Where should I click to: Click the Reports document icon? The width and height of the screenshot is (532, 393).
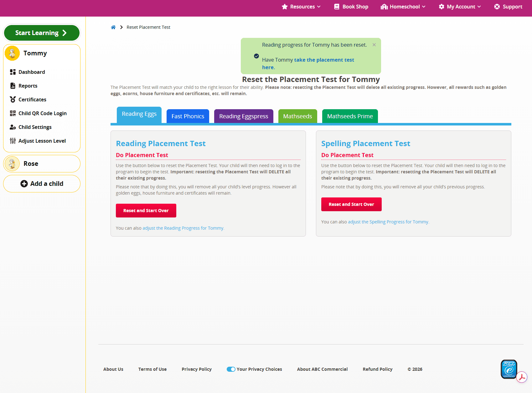13,86
